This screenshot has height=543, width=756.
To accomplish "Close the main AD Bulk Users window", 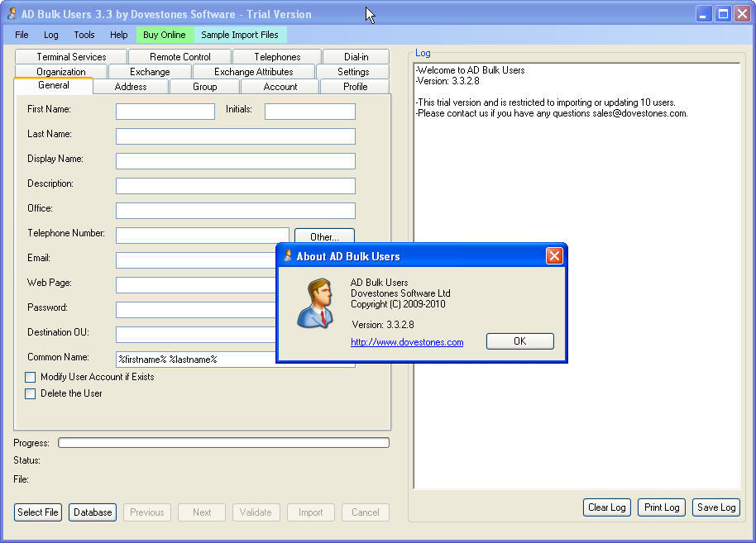I will pos(742,14).
